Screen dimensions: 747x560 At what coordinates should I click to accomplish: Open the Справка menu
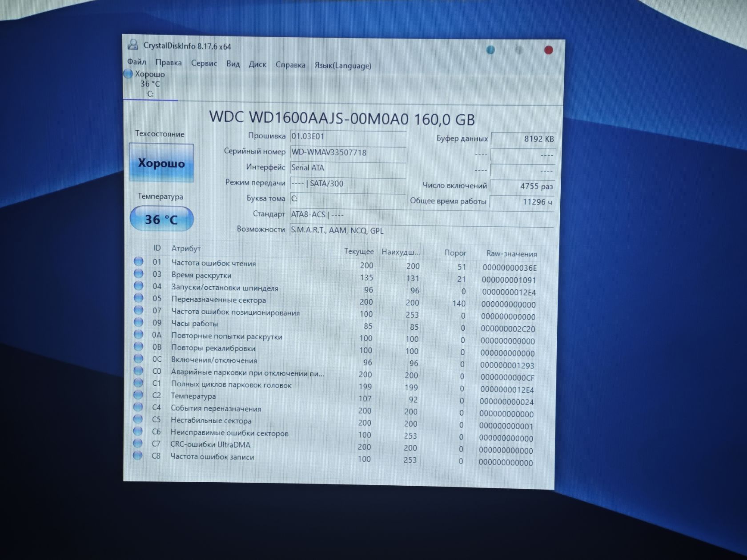click(290, 65)
